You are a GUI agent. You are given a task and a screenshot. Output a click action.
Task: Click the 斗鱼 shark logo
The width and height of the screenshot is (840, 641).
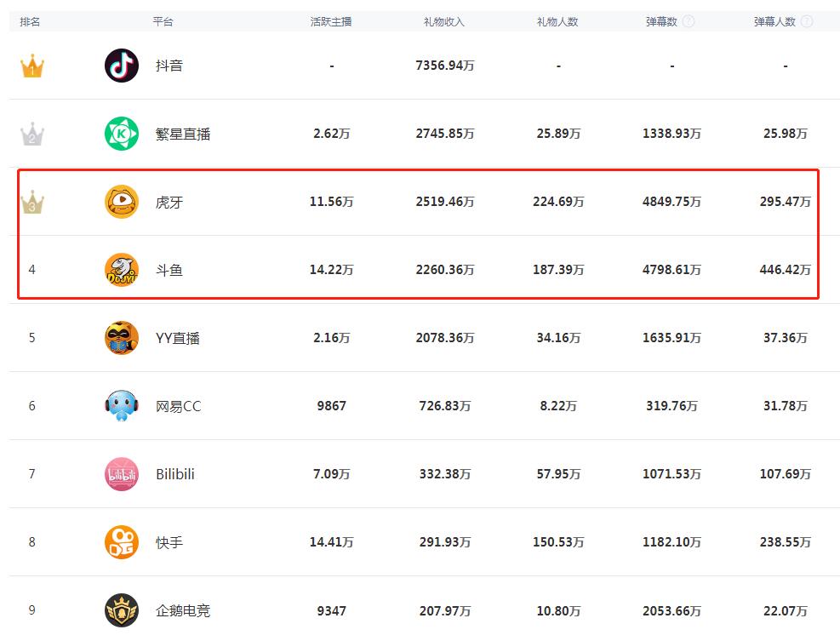(x=122, y=270)
